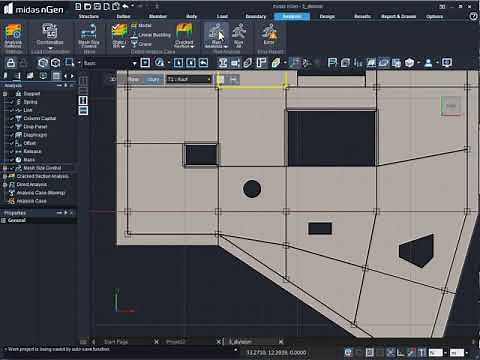
Task: Open Mesh Size Control ribbon tool
Action: (x=89, y=36)
